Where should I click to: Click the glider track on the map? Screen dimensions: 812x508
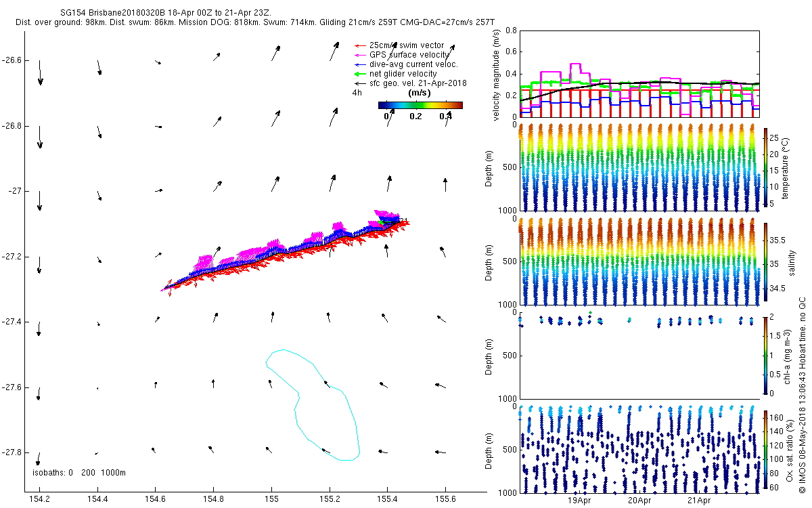pyautogui.click(x=285, y=253)
